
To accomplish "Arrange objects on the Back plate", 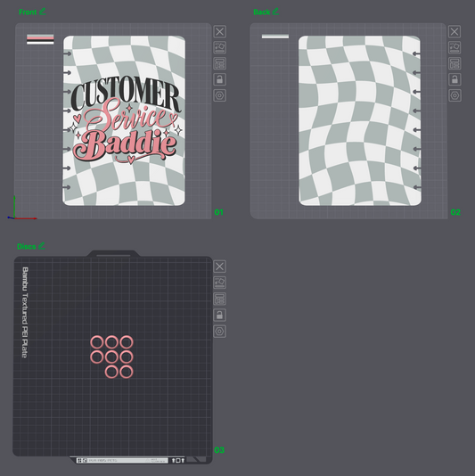I will pyautogui.click(x=455, y=64).
